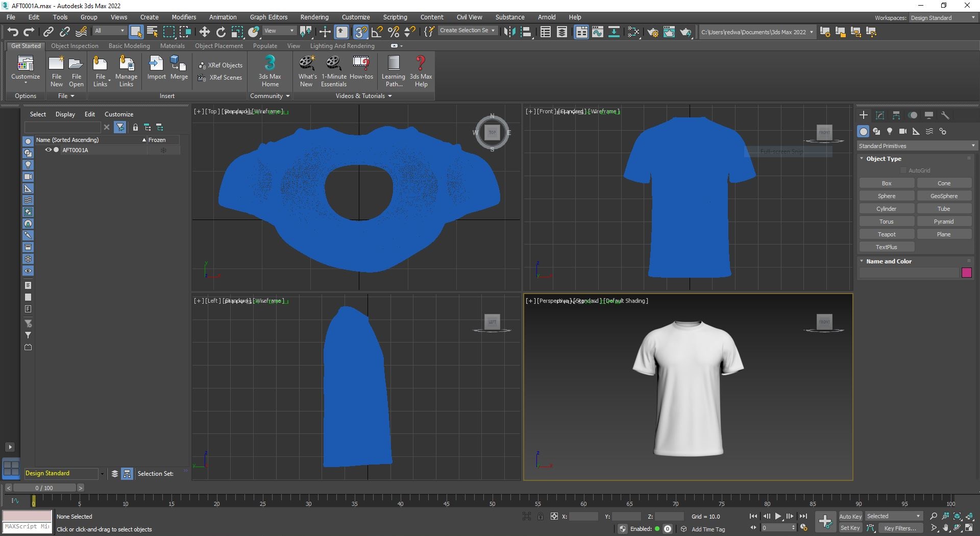Click the Sphere primitive button

tap(886, 196)
